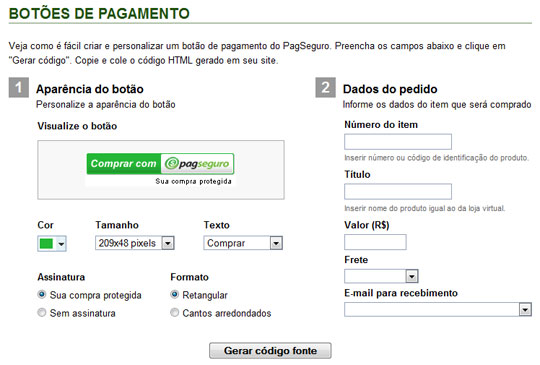The width and height of the screenshot is (540, 365).
Task: Click the Botões de Pagamento heading
Action: (99, 14)
